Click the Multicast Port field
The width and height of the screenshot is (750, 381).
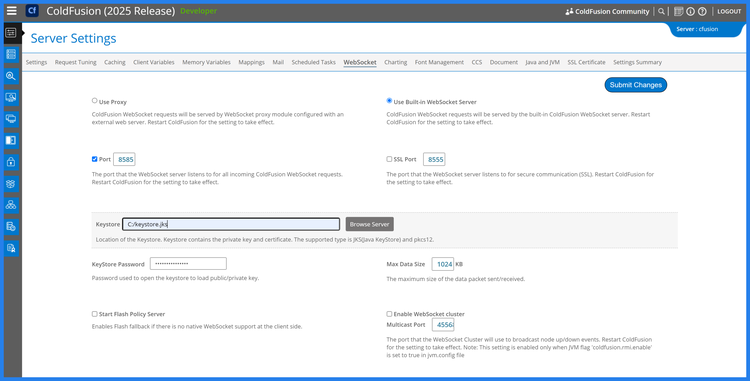(443, 325)
